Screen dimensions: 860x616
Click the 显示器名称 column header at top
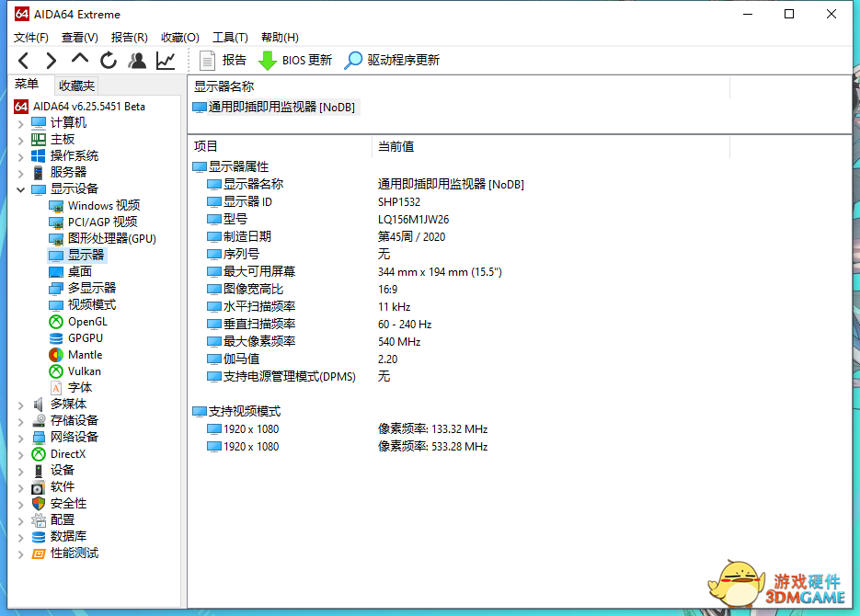459,86
